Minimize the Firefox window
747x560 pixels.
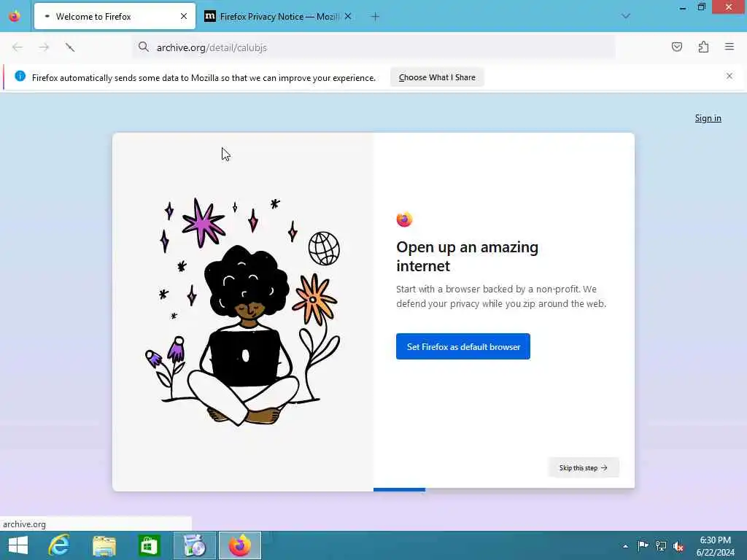tap(683, 7)
